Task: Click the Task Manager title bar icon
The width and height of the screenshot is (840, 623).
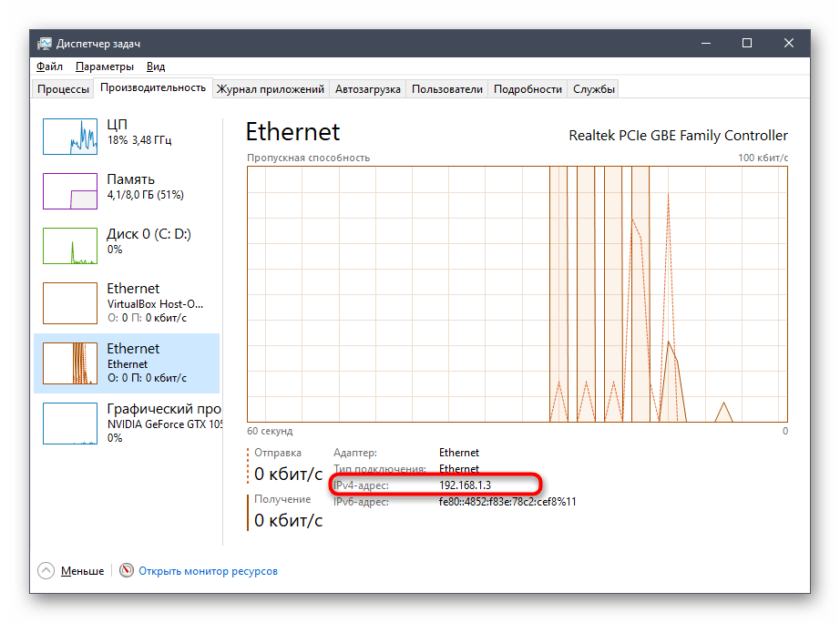Action: click(x=45, y=44)
